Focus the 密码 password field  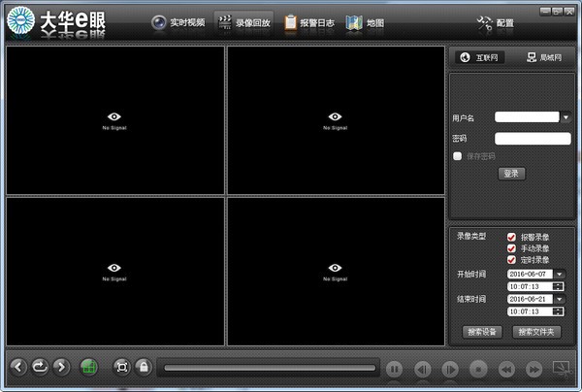533,139
